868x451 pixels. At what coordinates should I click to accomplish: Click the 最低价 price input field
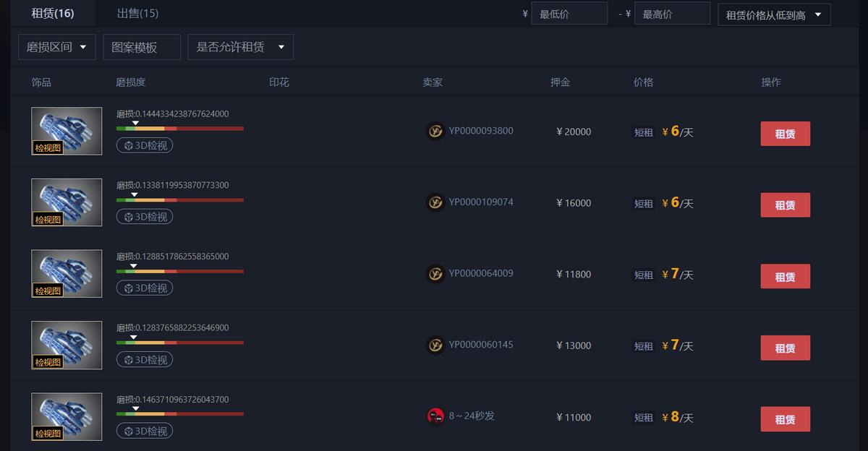click(569, 13)
